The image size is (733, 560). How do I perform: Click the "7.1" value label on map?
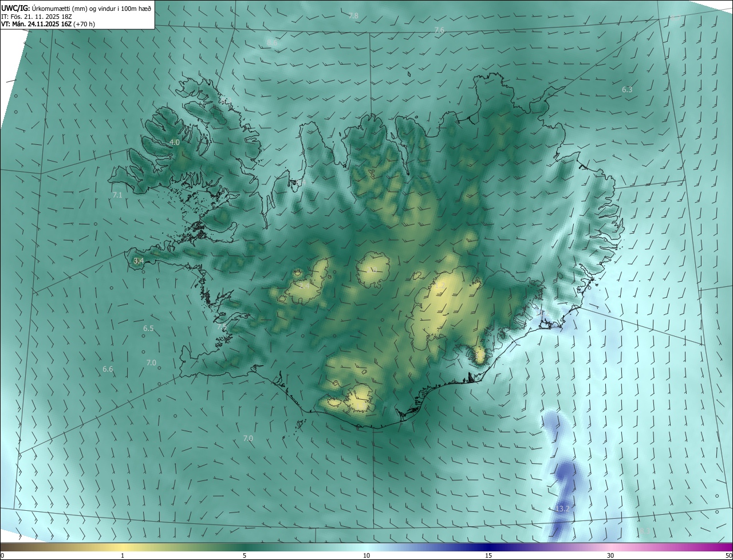(117, 195)
